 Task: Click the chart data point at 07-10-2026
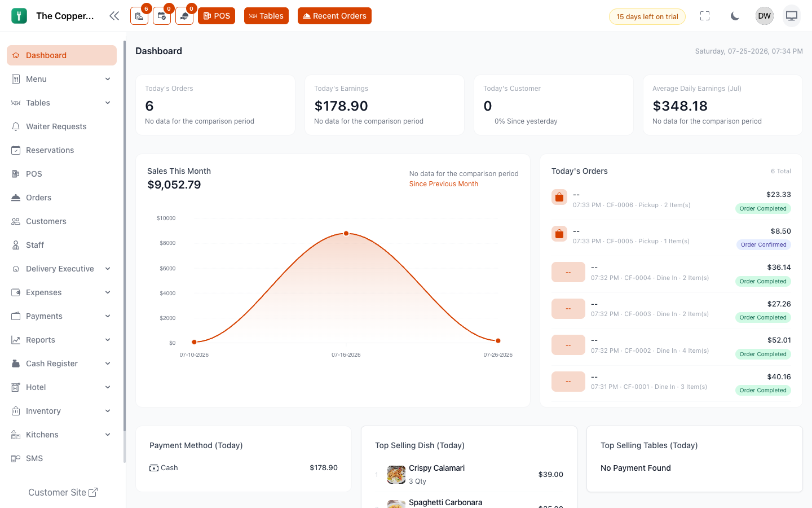coord(194,342)
